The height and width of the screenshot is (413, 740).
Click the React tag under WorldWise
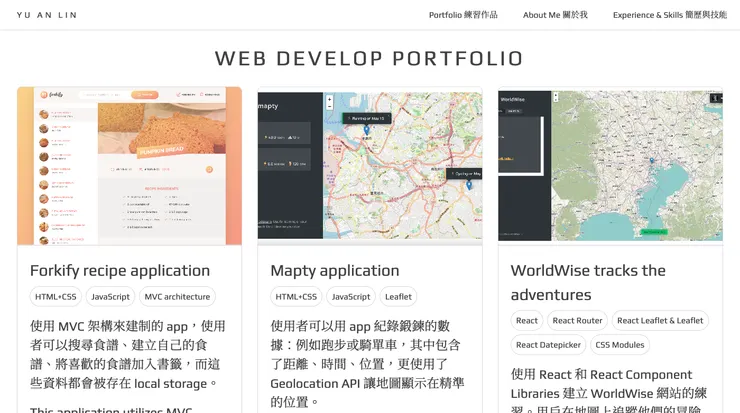tap(527, 320)
